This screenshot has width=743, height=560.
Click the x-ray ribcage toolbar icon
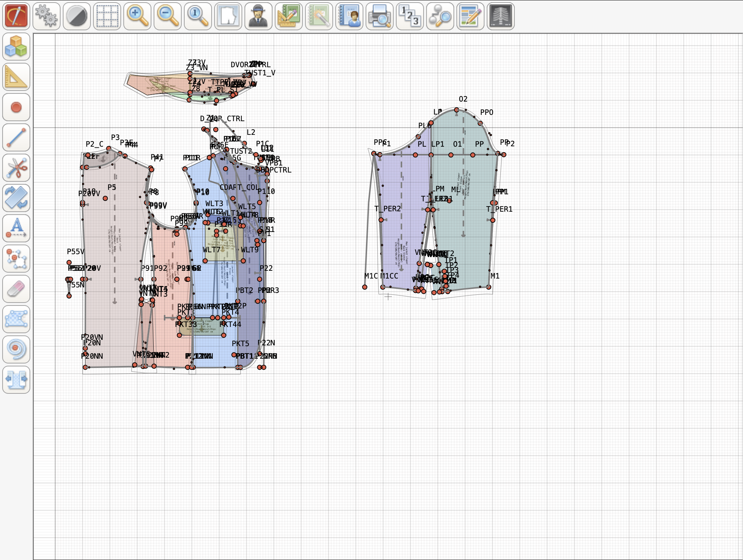[x=501, y=16]
